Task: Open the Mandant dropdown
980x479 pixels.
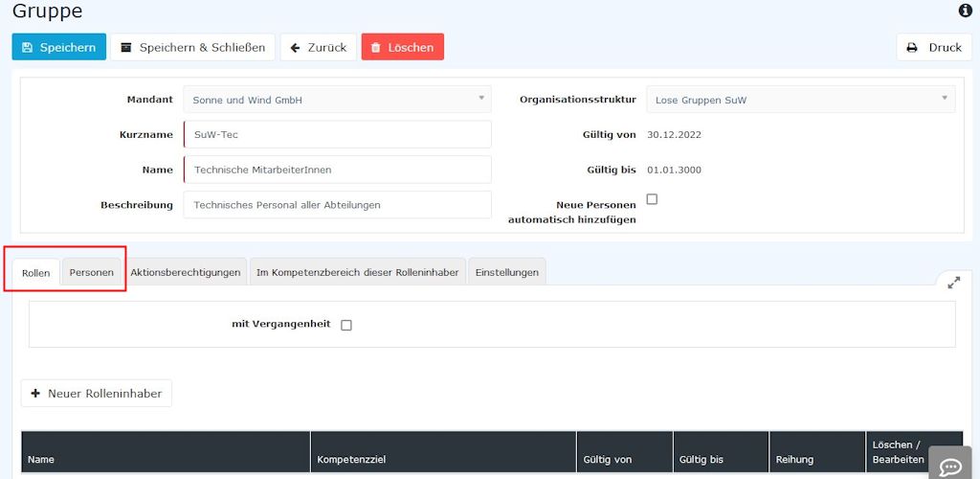Action: 338,100
